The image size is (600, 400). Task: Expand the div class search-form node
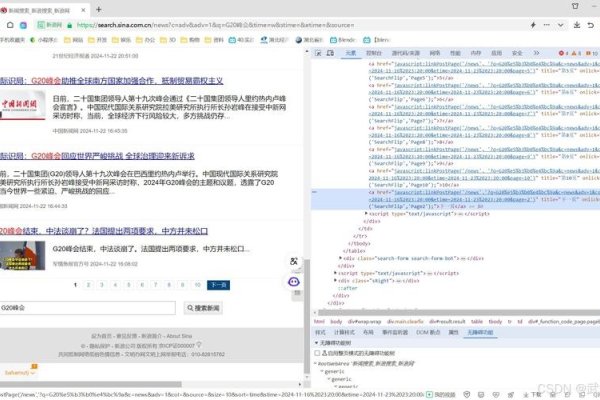coord(341,258)
